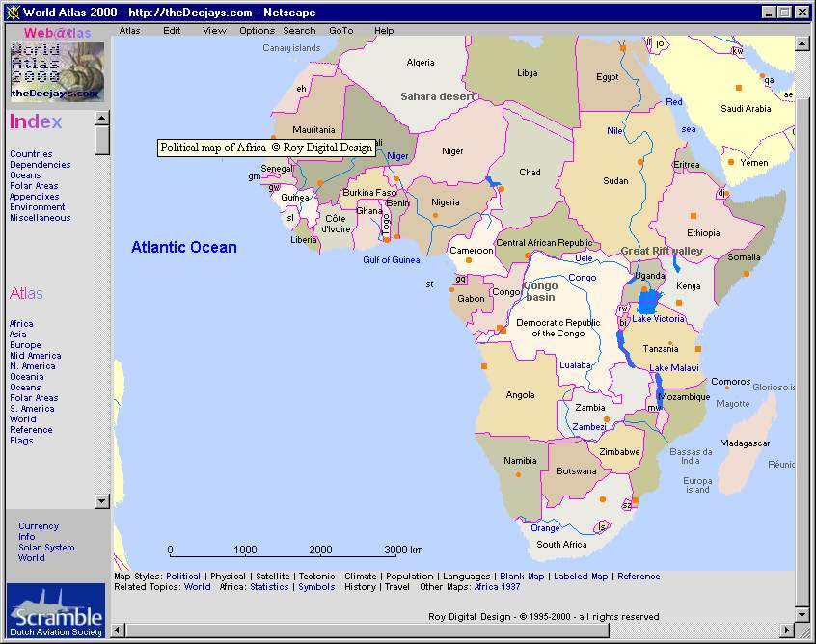This screenshot has height=644, width=816.
Task: Open the Flags link in sidebar
Action: click(21, 441)
